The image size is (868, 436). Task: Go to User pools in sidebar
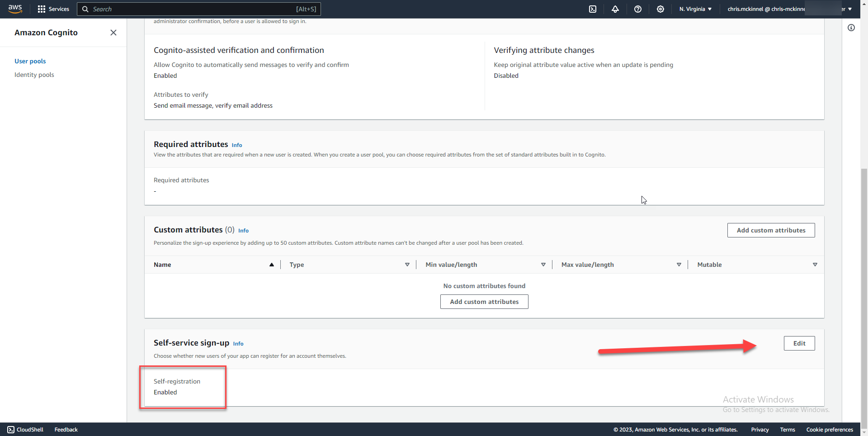click(x=30, y=61)
